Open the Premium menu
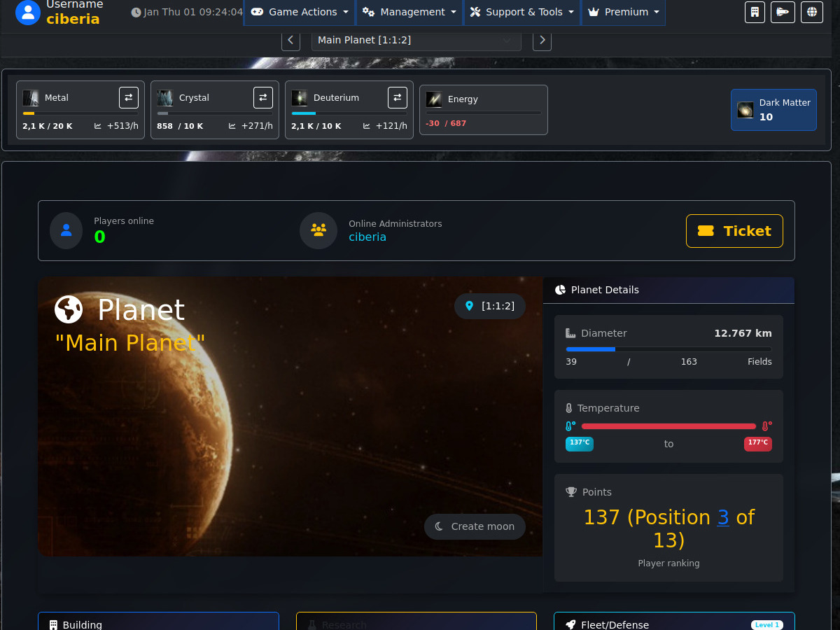This screenshot has height=630, width=840. coord(623,12)
